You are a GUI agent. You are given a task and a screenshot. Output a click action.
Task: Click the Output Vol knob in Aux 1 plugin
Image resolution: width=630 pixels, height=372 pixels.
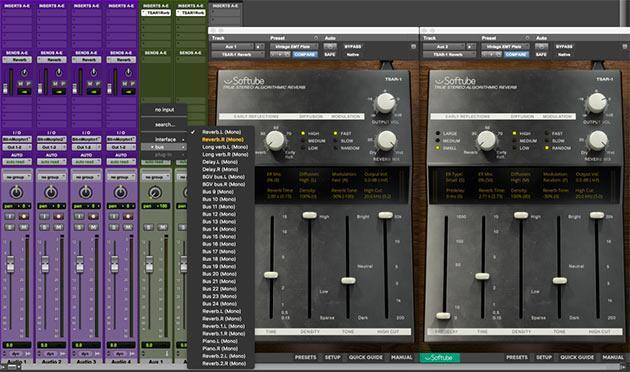385,103
